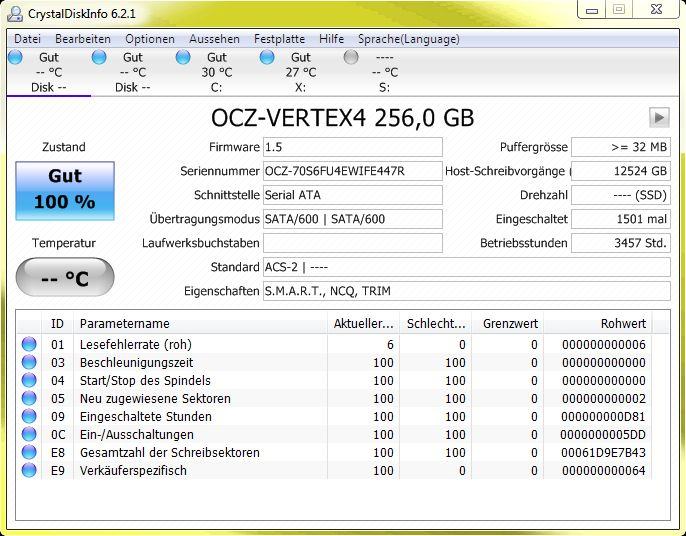Click the CrystalDiskInfo title bar icon
Screen dimensions: 686x536
(x=15, y=13)
